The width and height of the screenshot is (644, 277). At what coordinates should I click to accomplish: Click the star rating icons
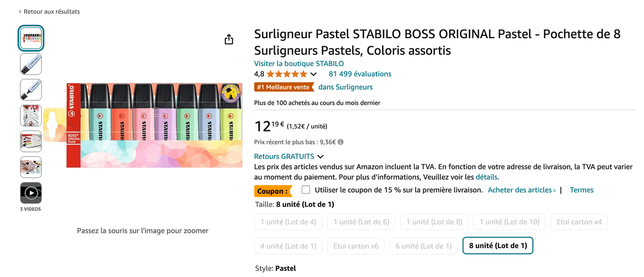(287, 74)
